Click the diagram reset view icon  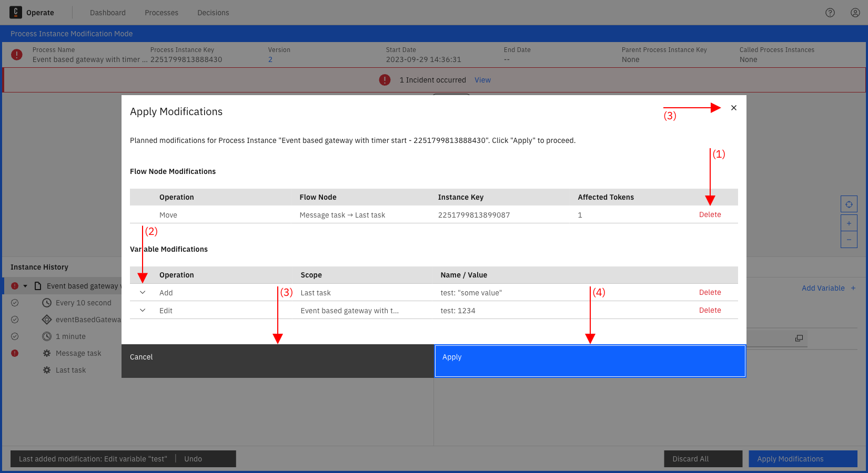(x=849, y=204)
